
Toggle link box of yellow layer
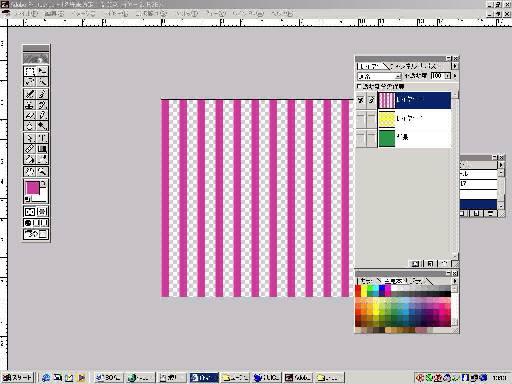371,119
